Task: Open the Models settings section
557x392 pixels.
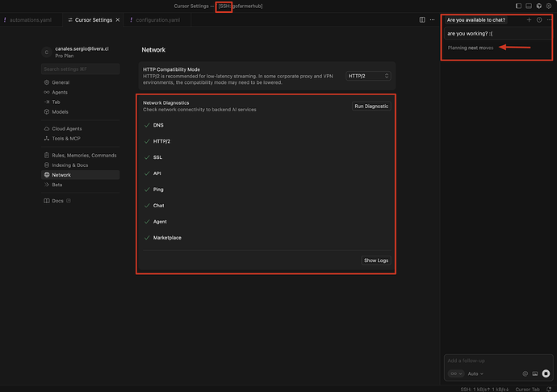Action: coord(80,112)
